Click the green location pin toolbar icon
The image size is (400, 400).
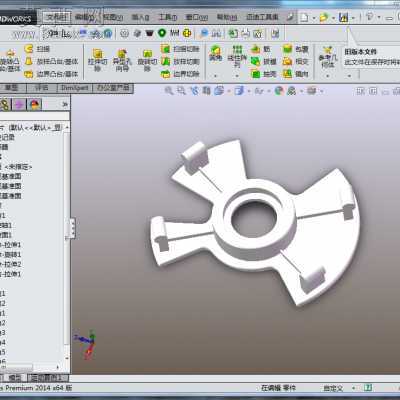click(162, 33)
